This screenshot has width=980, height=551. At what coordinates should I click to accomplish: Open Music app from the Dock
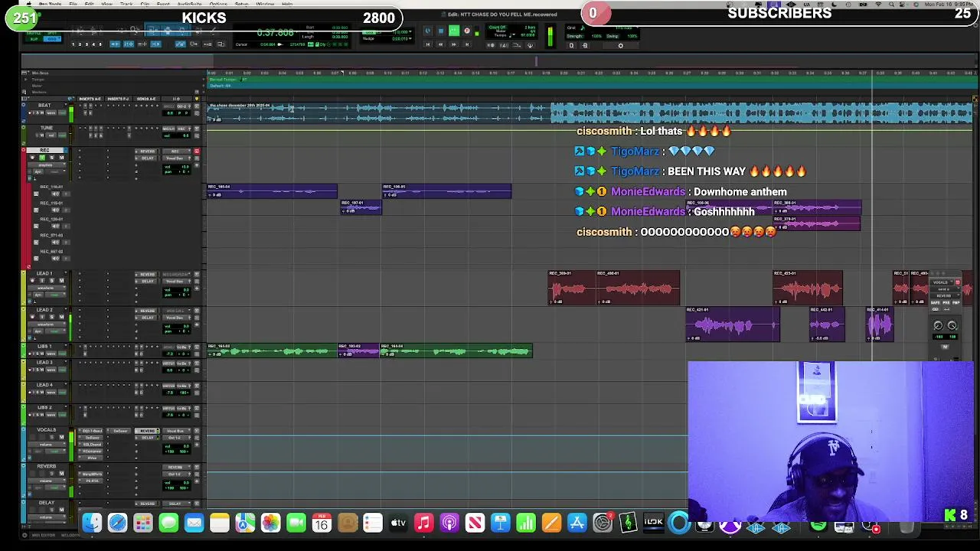(423, 523)
